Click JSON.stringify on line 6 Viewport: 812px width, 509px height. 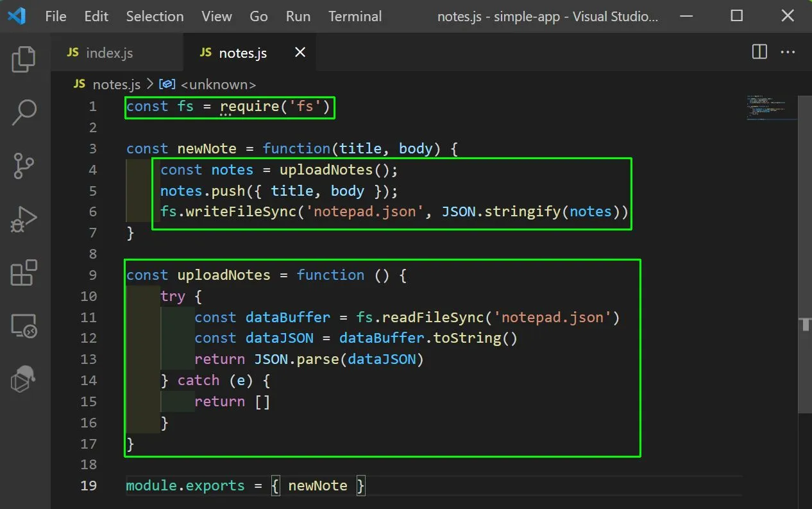coord(502,211)
